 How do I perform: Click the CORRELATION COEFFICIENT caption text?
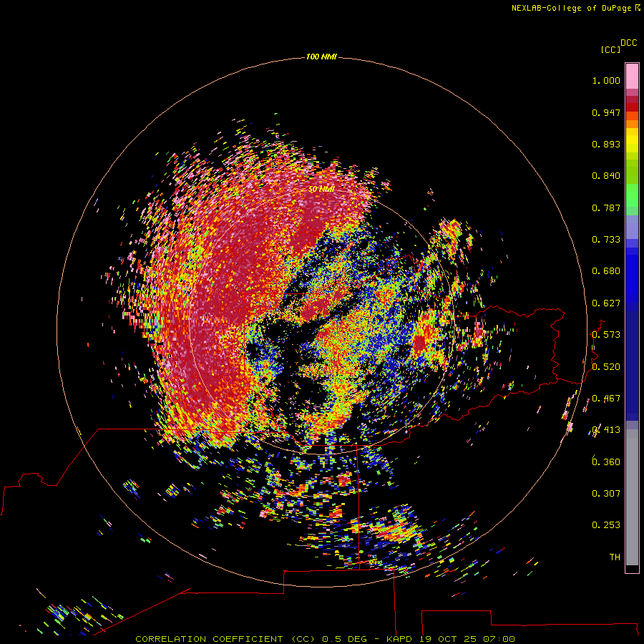(x=209, y=639)
